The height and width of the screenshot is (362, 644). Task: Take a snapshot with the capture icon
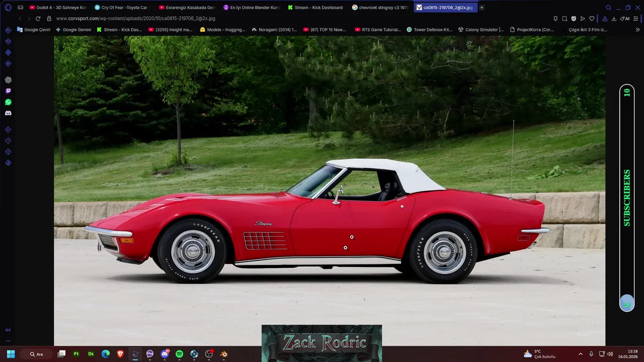[565, 19]
